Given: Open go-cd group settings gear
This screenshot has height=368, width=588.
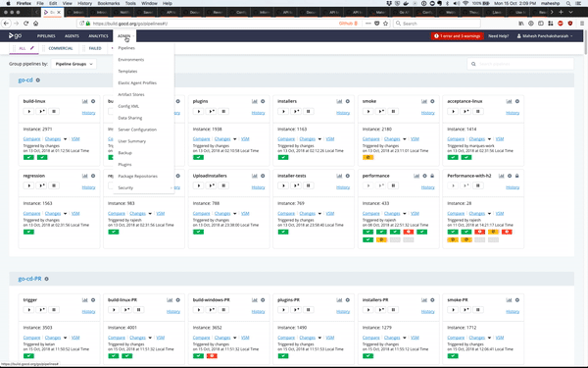Looking at the screenshot, I should (x=38, y=80).
